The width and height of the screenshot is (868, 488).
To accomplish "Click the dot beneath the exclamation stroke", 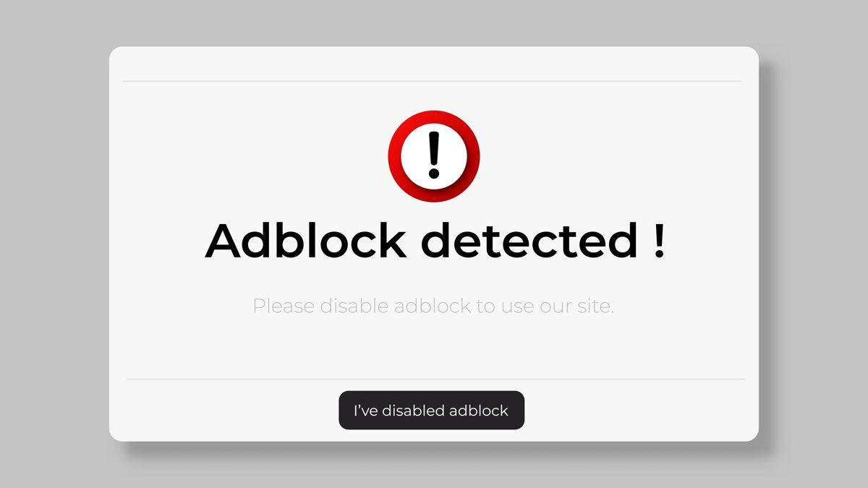I will (433, 174).
